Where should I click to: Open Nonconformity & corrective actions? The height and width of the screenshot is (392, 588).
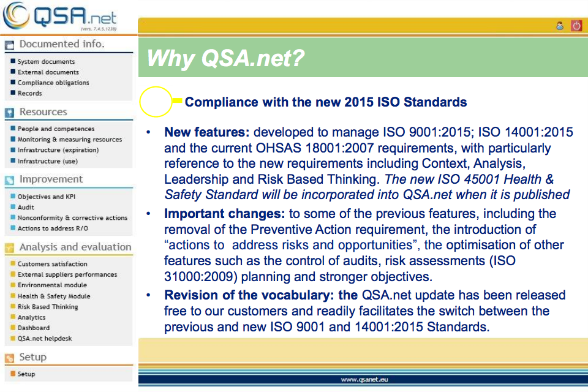coord(72,217)
